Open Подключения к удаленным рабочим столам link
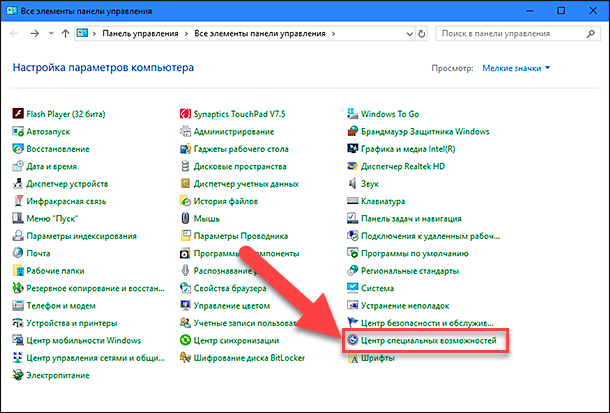The width and height of the screenshot is (610, 413). coord(430,236)
